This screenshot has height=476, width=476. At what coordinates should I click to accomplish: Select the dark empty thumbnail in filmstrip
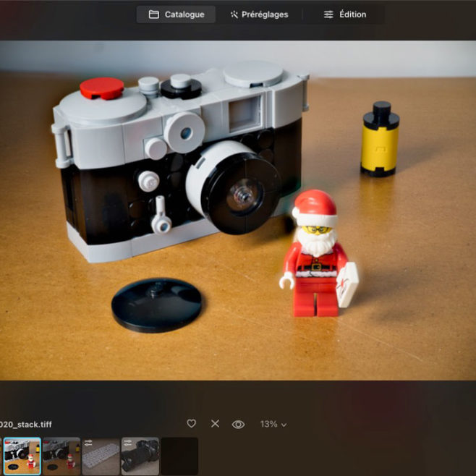tap(179, 456)
